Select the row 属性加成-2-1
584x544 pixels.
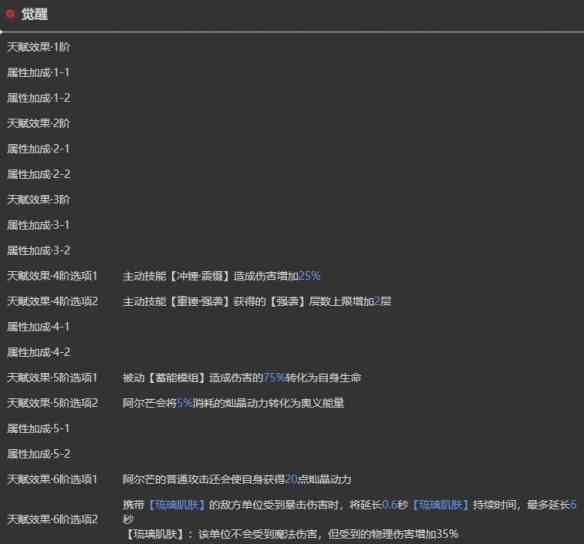click(39, 149)
